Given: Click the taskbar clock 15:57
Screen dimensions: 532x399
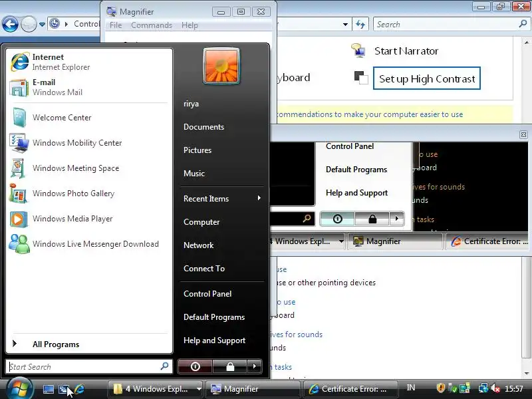Looking at the screenshot, I should click(513, 388).
